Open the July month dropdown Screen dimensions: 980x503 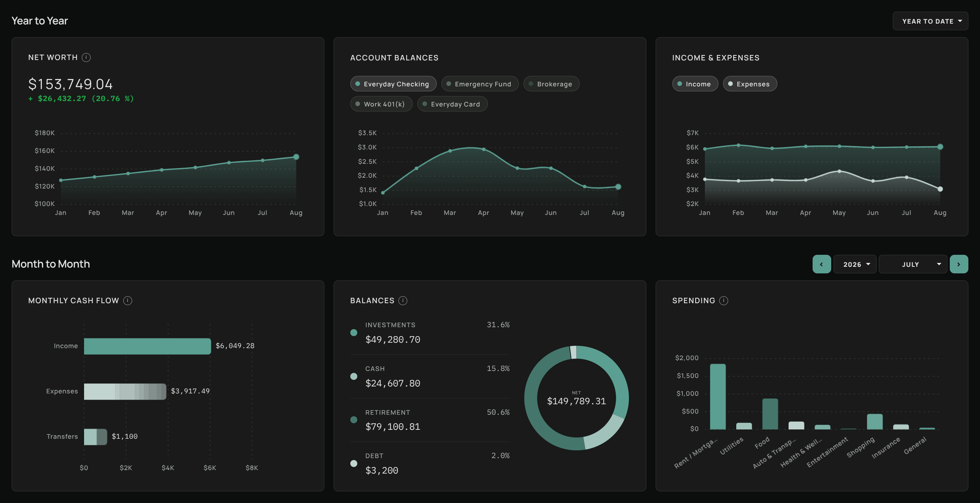point(913,264)
